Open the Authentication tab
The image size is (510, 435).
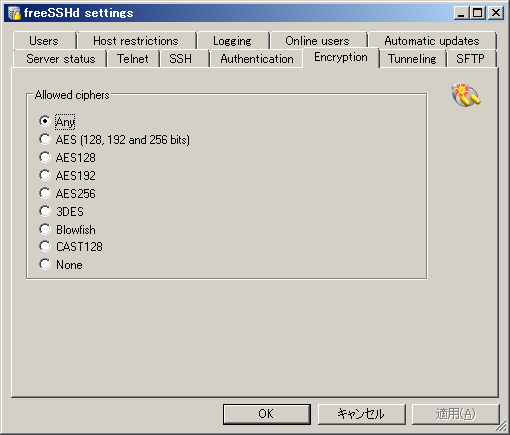click(x=257, y=59)
